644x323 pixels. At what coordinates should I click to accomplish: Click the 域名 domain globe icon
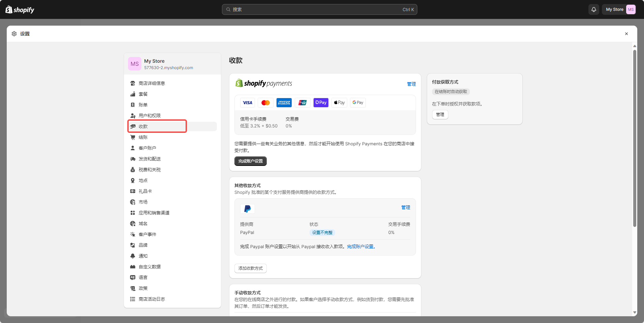(133, 224)
